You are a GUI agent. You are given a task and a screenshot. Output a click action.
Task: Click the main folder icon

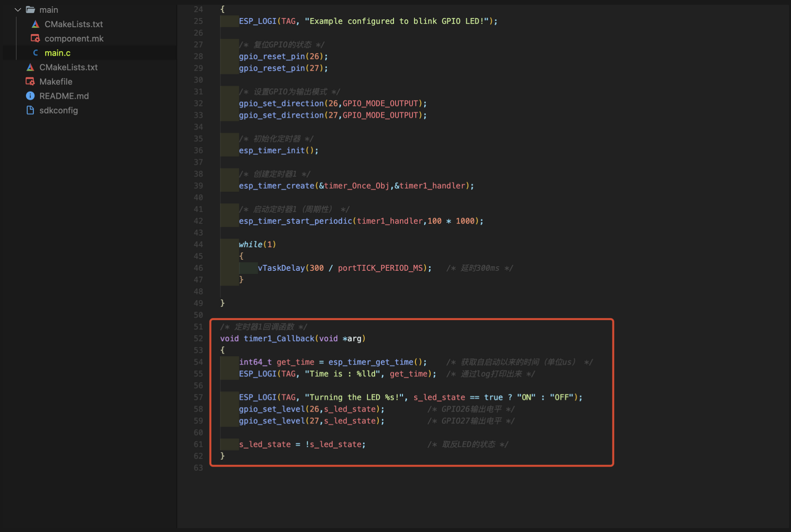tap(30, 10)
